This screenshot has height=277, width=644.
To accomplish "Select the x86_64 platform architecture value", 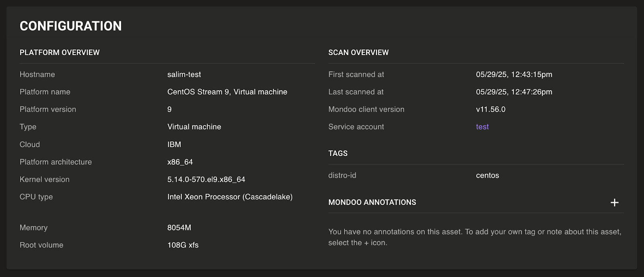I will pos(180,162).
